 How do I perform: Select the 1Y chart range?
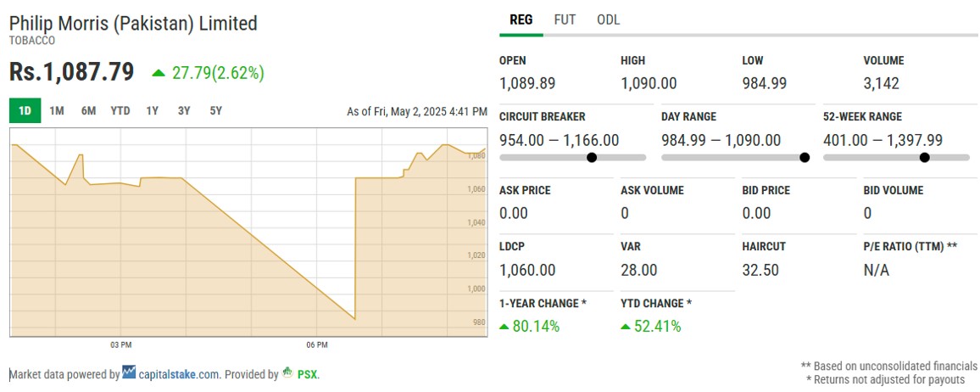click(153, 110)
